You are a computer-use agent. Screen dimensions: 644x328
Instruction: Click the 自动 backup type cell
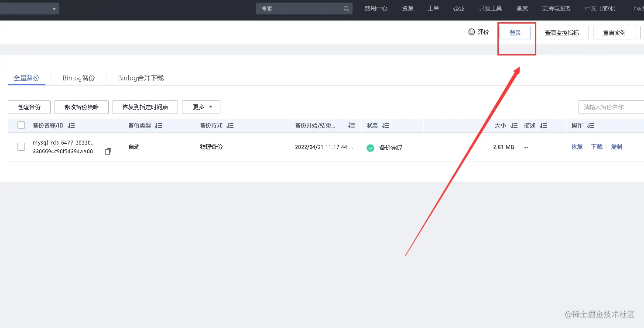[134, 147]
